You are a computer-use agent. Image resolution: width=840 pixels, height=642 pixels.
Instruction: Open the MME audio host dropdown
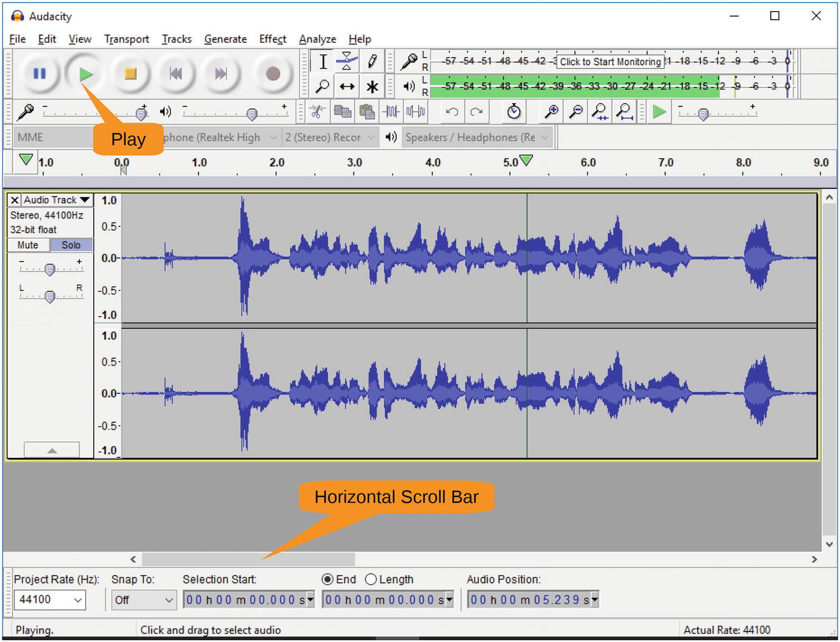53,138
